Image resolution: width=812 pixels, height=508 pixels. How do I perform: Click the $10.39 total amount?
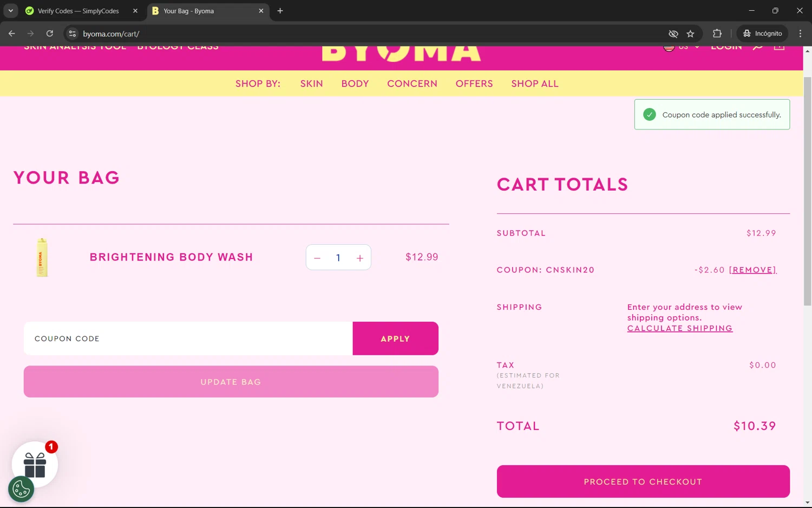(x=755, y=426)
